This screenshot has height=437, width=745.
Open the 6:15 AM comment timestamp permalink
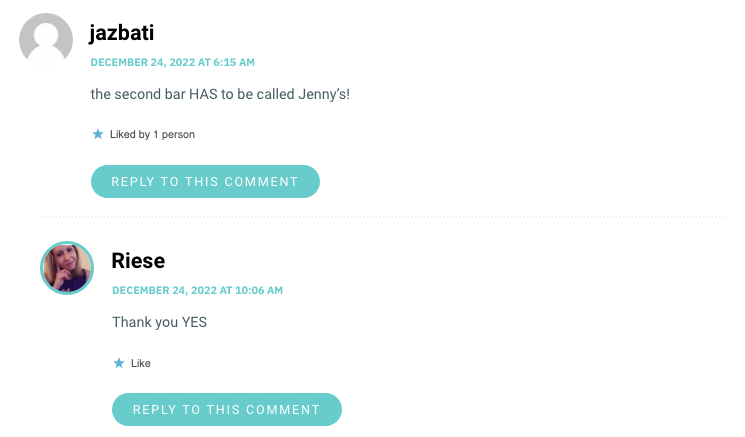click(172, 62)
